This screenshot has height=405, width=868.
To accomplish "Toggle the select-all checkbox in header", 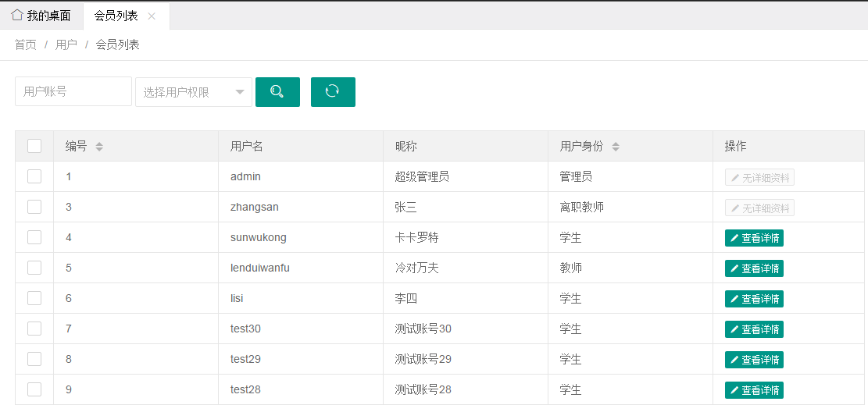I will point(34,146).
